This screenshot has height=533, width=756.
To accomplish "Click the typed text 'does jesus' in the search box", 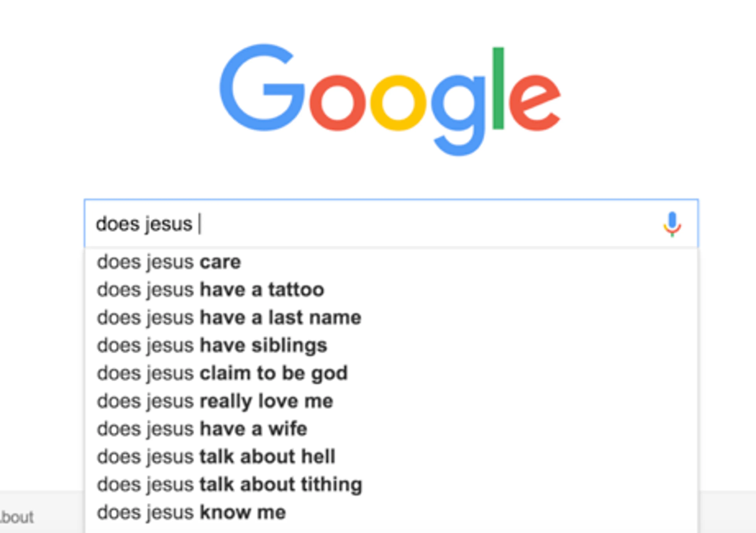I will [x=144, y=224].
